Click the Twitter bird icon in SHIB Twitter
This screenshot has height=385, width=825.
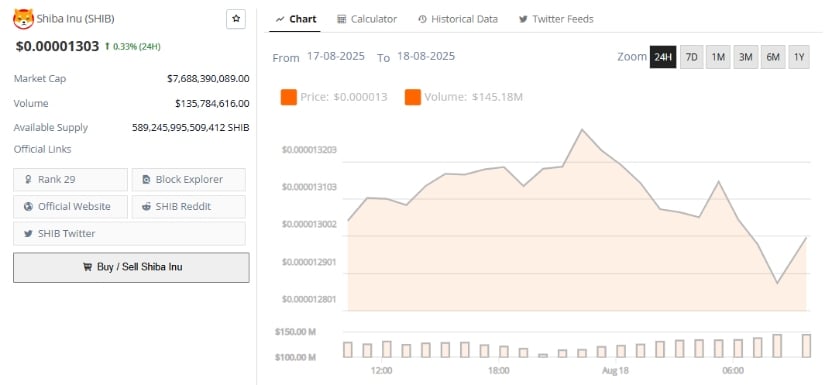(28, 234)
